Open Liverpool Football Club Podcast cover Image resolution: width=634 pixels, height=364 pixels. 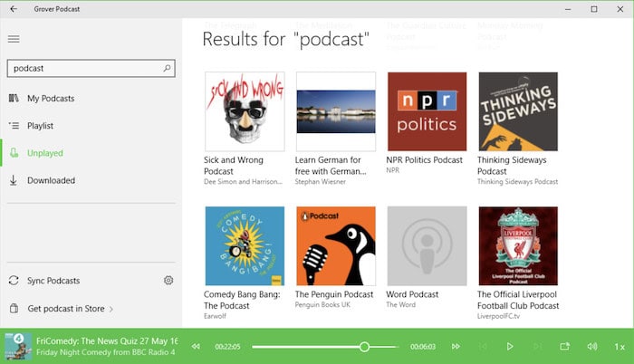(x=518, y=246)
